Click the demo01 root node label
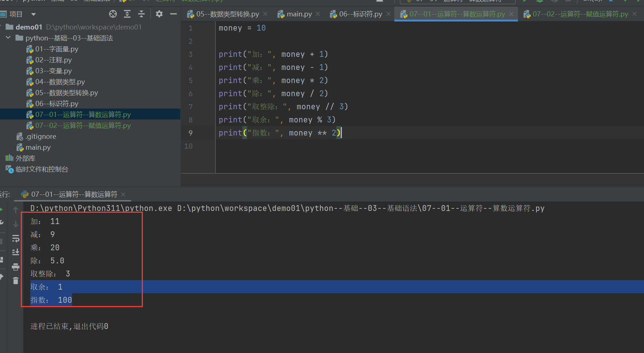This screenshot has height=353, width=644. click(29, 27)
